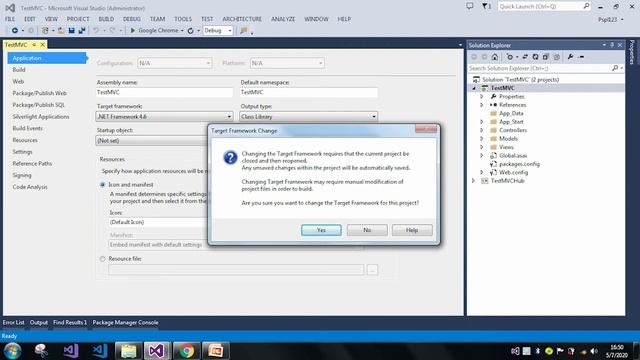Click the Solution Explorer search magnifier icon
This screenshot has height=360, width=640.
click(615, 68)
